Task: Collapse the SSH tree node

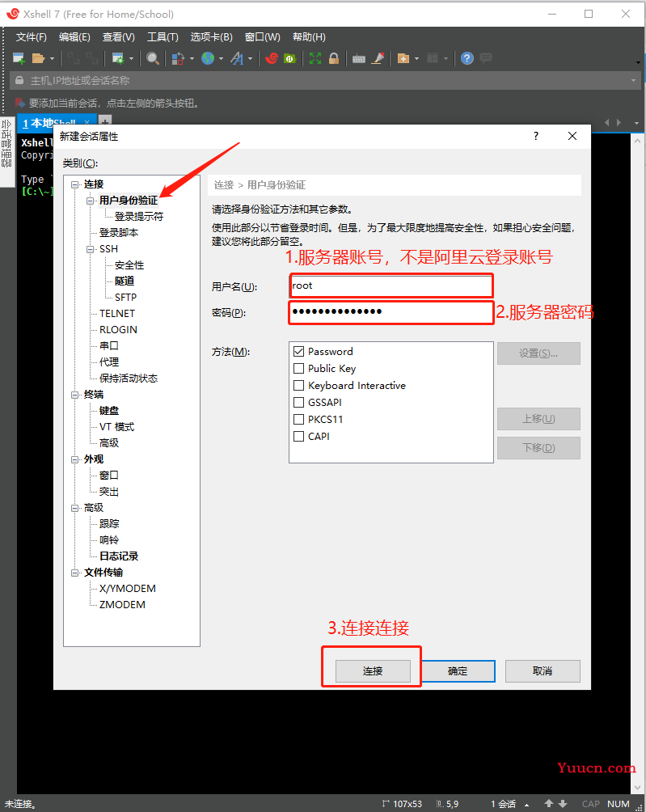Action: coord(91,249)
